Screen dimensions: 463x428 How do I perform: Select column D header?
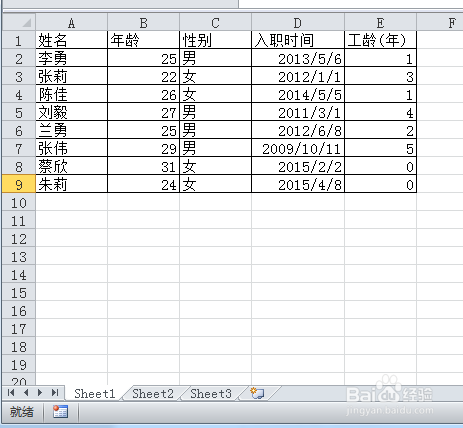298,23
